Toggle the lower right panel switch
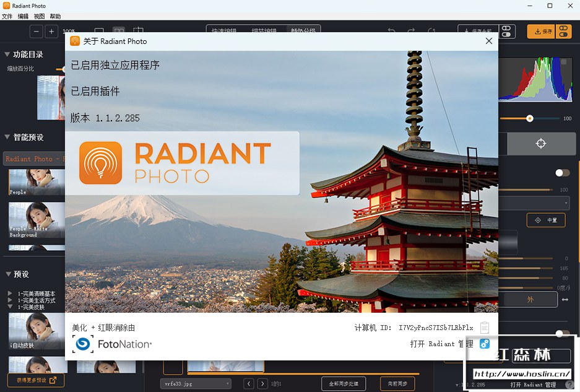This screenshot has height=392, width=580. [x=562, y=333]
